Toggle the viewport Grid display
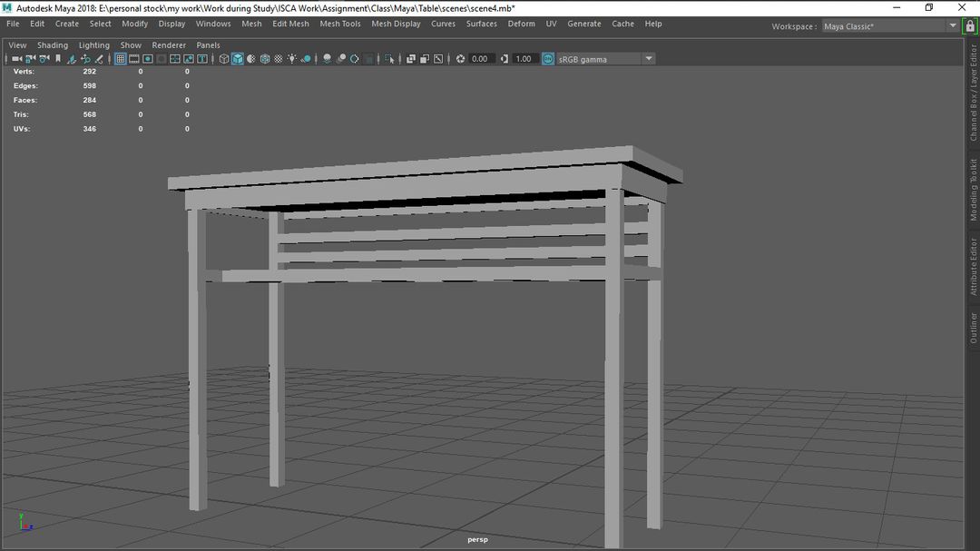The width and height of the screenshot is (980, 551). click(x=121, y=59)
